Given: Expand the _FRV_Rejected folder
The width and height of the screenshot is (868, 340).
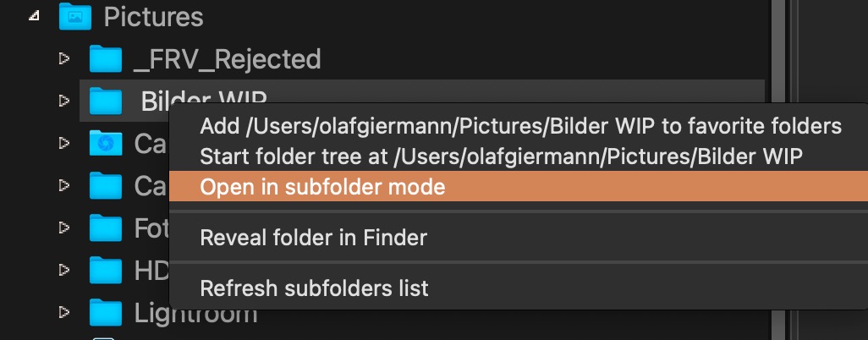Looking at the screenshot, I should (63, 58).
